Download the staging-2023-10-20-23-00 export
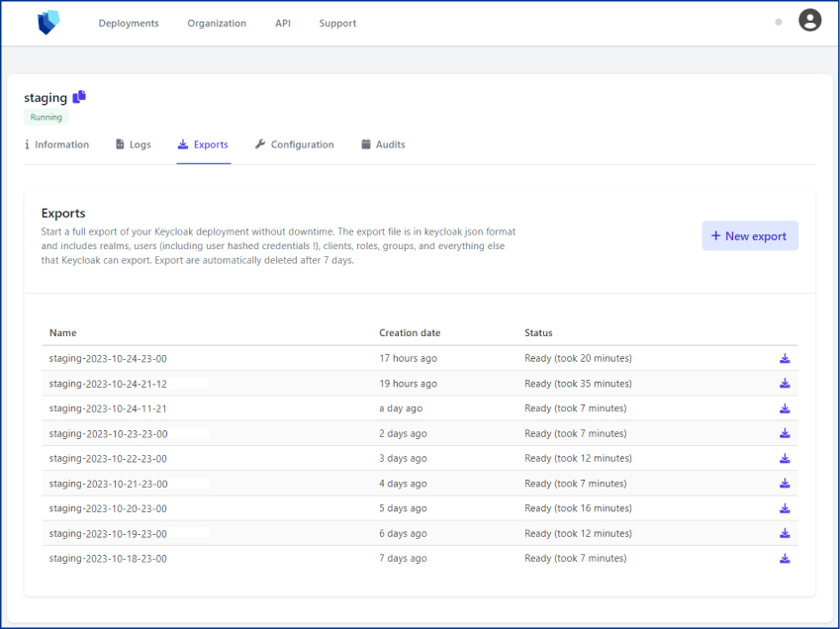 tap(785, 508)
